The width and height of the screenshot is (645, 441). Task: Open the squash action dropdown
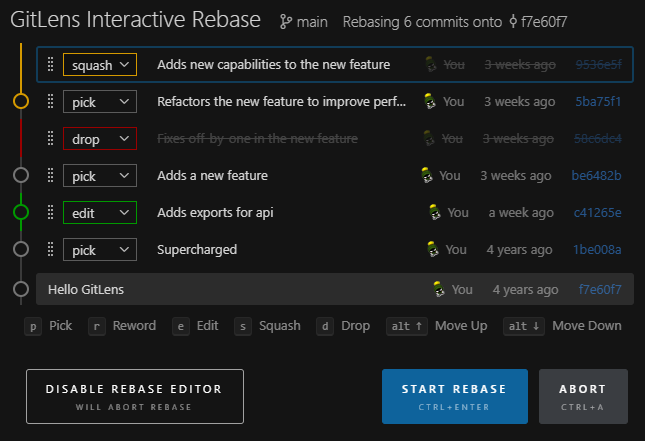coord(99,65)
